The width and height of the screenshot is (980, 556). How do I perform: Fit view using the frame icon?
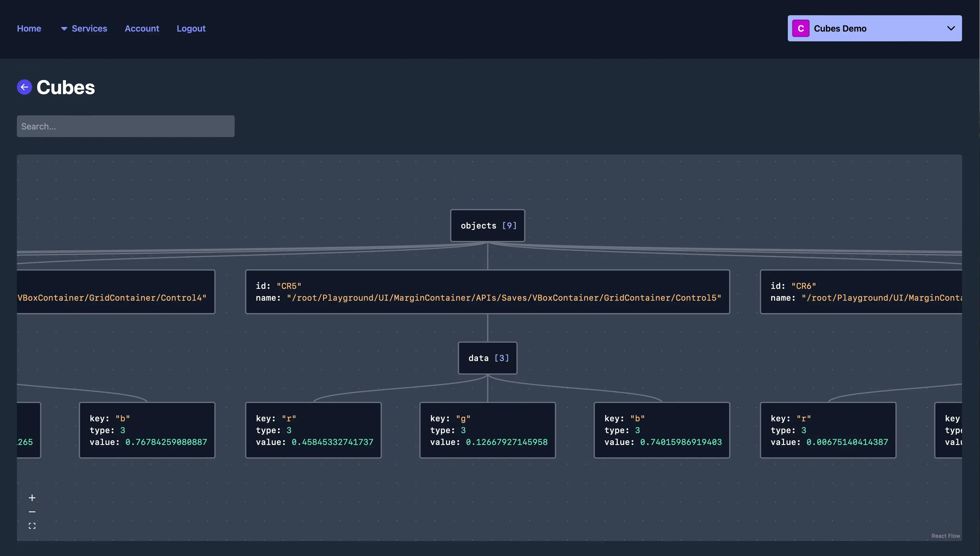coord(32,526)
